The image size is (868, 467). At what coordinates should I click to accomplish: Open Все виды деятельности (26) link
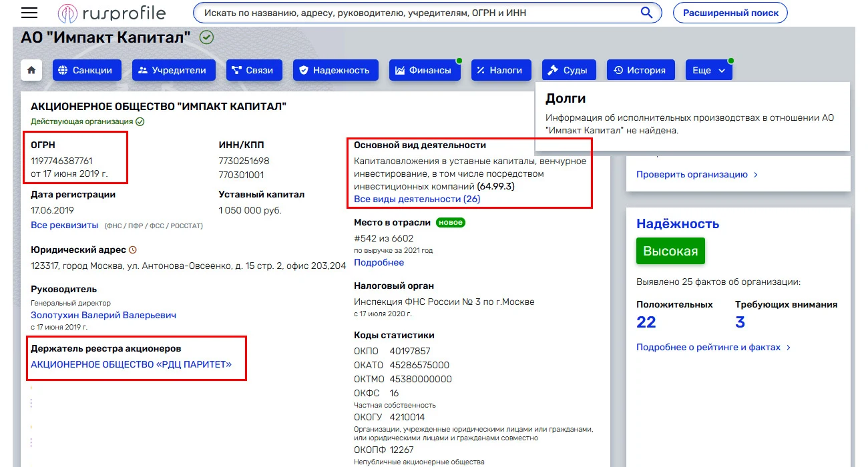[x=417, y=199]
